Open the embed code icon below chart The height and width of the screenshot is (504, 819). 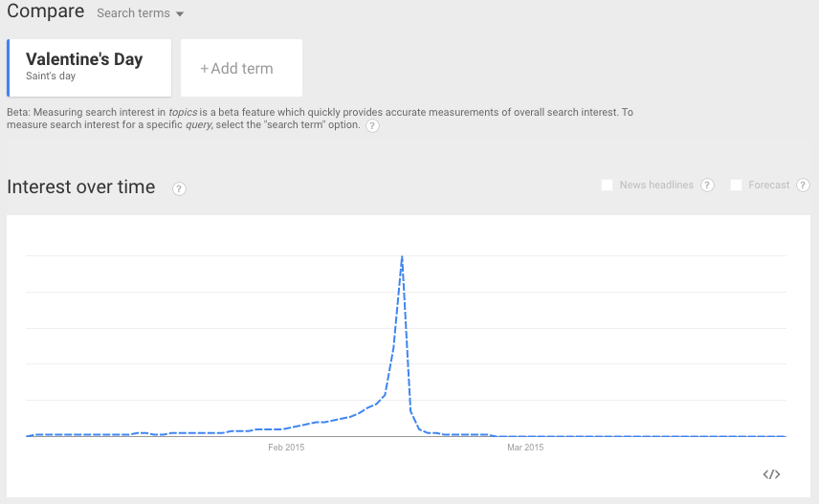pos(772,474)
